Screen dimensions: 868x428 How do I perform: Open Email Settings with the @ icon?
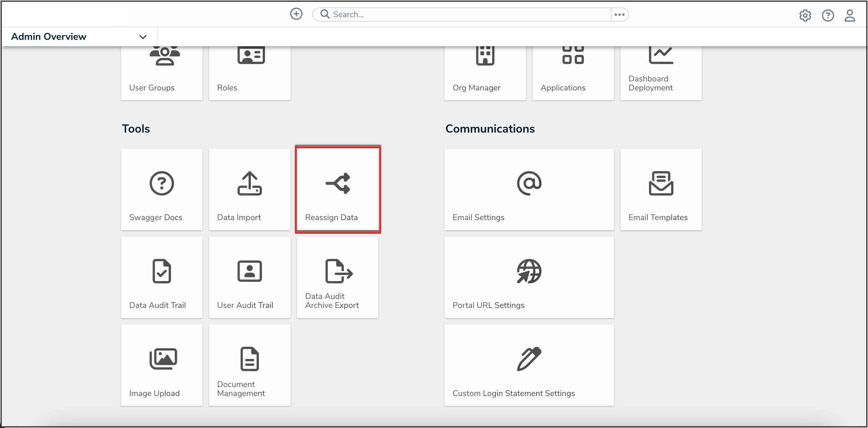[529, 190]
